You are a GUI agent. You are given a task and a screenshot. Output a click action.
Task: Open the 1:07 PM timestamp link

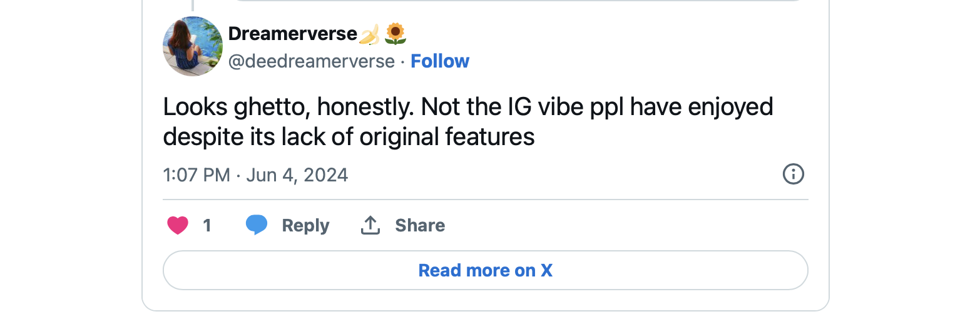click(x=197, y=175)
